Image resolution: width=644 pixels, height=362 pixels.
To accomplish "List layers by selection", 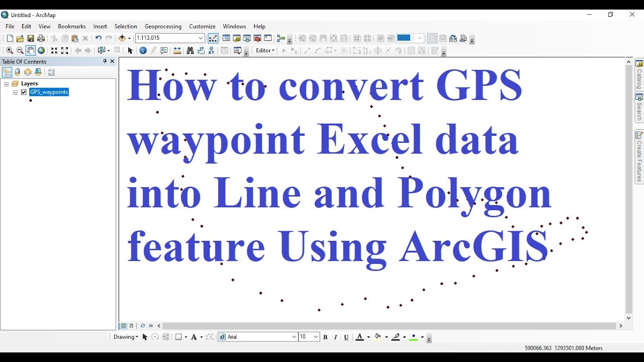I will coord(38,72).
